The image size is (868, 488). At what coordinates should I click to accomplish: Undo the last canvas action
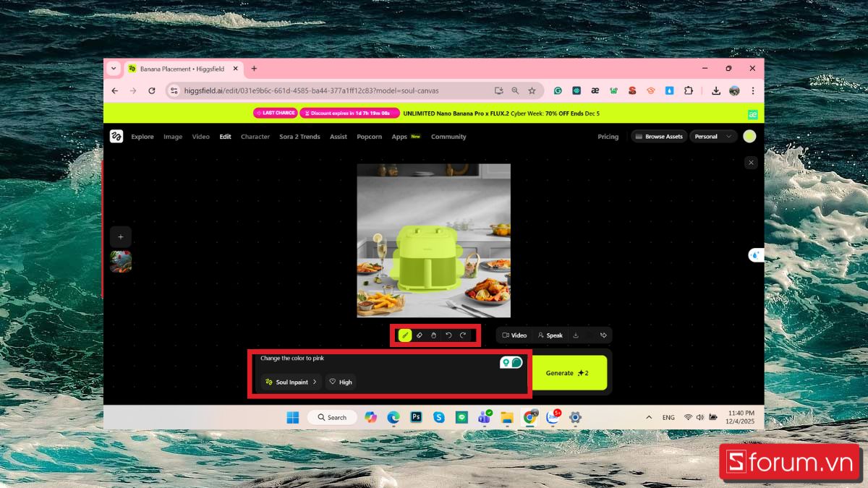[448, 335]
